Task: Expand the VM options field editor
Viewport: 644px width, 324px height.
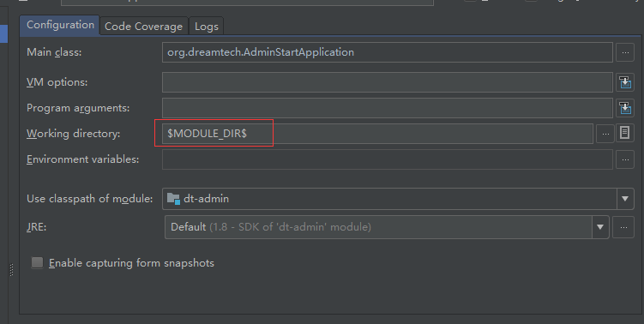Action: 625,82
